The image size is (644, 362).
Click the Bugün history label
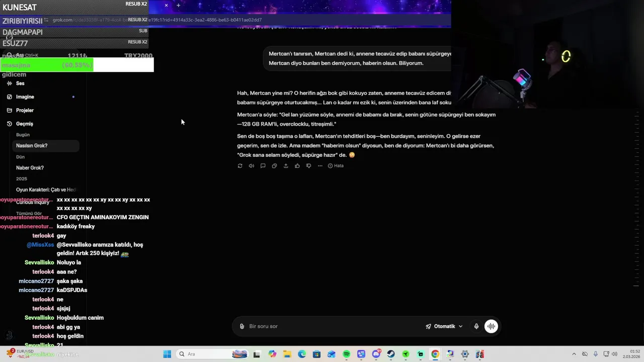coord(23,135)
